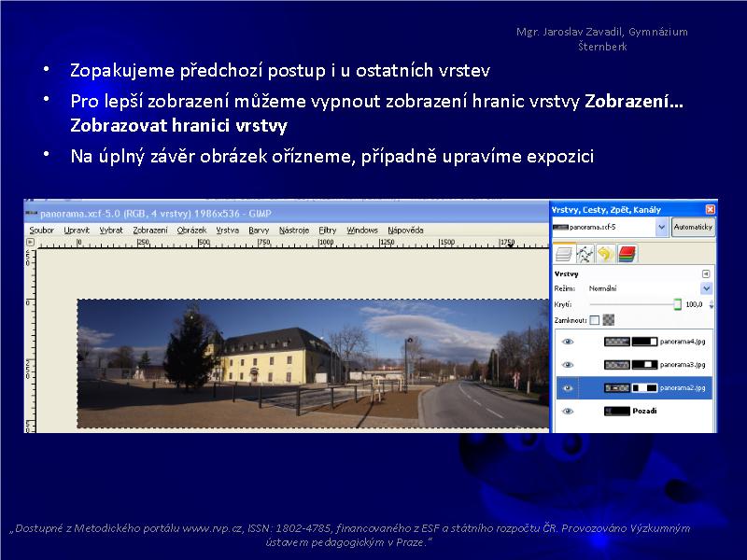Click the Krytí opacity slider

635,304
